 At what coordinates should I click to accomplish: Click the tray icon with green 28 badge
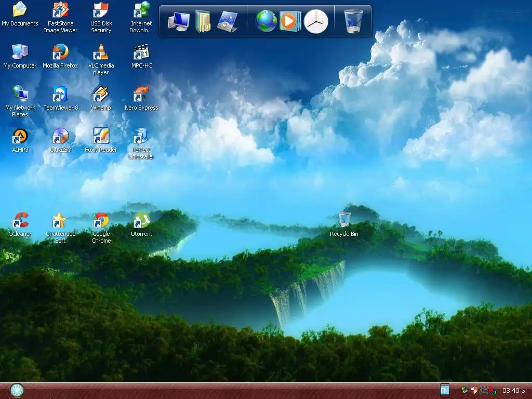[493, 391]
